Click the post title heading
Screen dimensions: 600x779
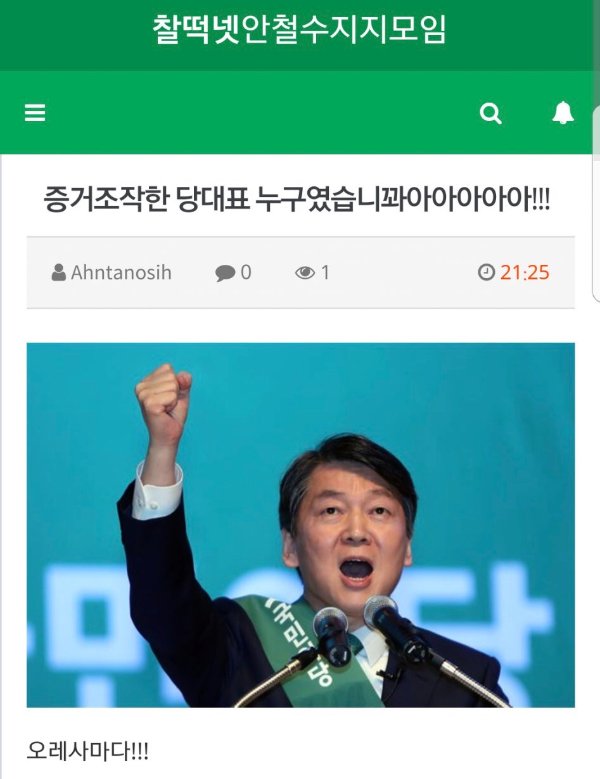(x=297, y=199)
